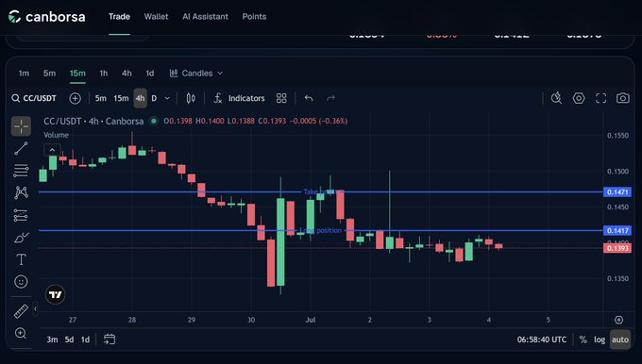Expand the interval list chevron
642x364 pixels.
[x=167, y=98]
